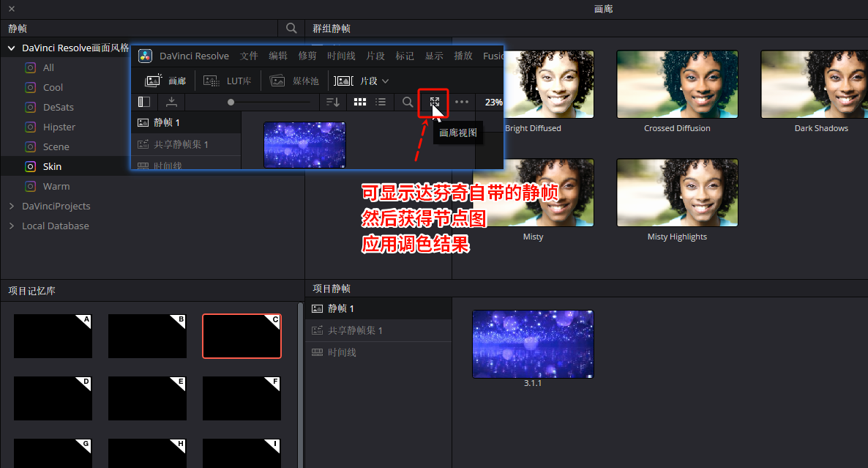Open the 修剪 menu
Viewport: 868px width, 468px height.
pos(307,56)
